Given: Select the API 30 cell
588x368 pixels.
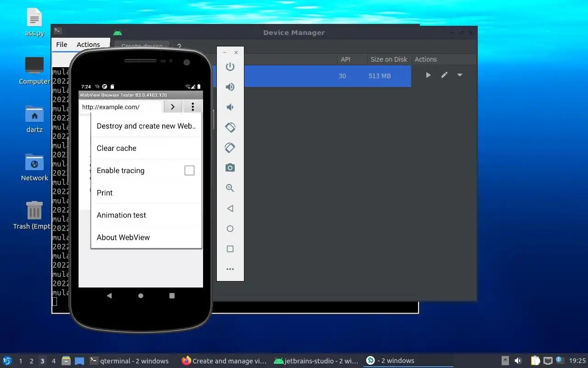Looking at the screenshot, I should (x=342, y=76).
